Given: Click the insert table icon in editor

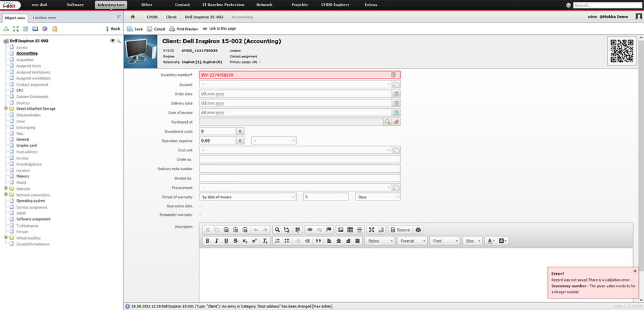Looking at the screenshot, I should (350, 229).
